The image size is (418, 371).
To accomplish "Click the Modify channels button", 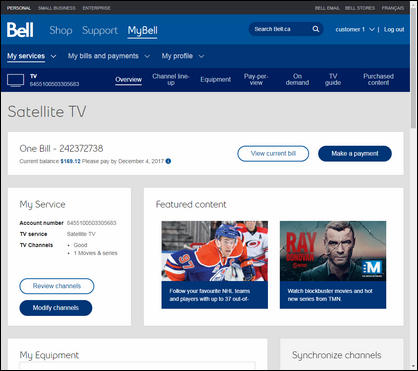I will pos(56,308).
